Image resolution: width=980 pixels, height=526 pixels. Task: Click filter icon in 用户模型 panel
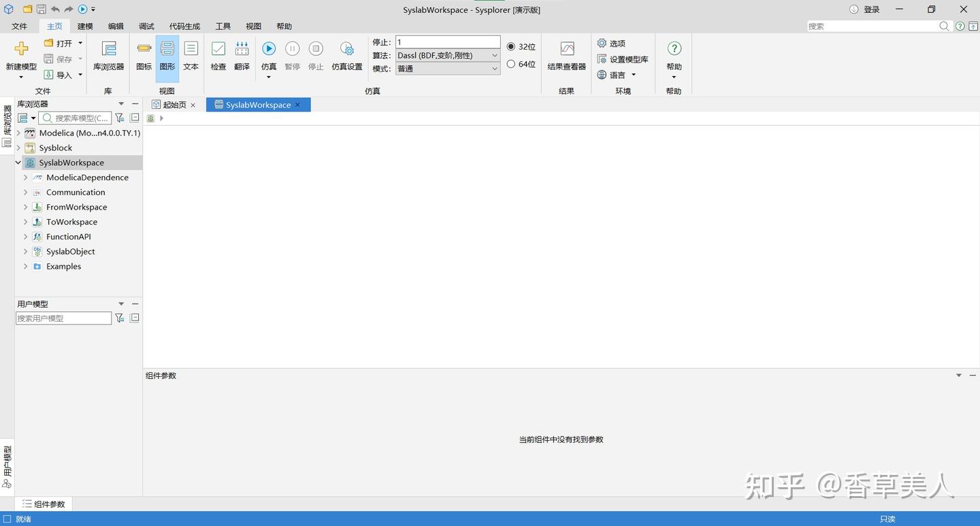point(120,318)
